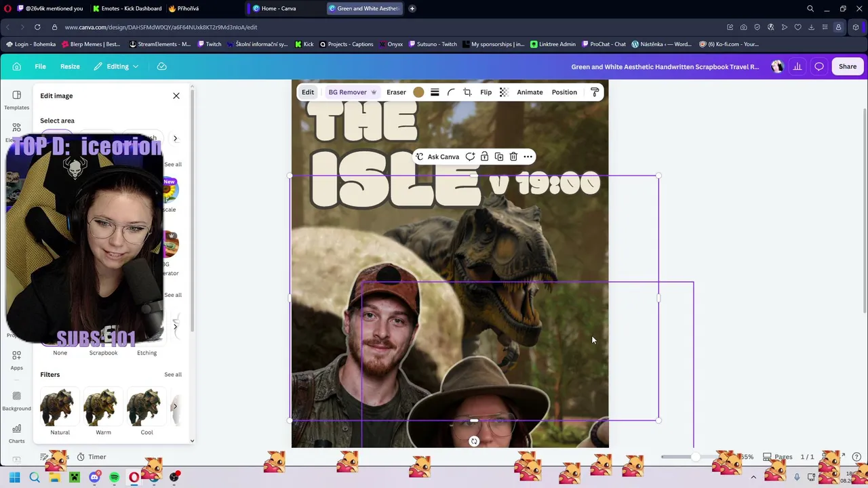This screenshot has height=488, width=868.
Task: Go to Canva home via house icon
Action: coord(17,66)
